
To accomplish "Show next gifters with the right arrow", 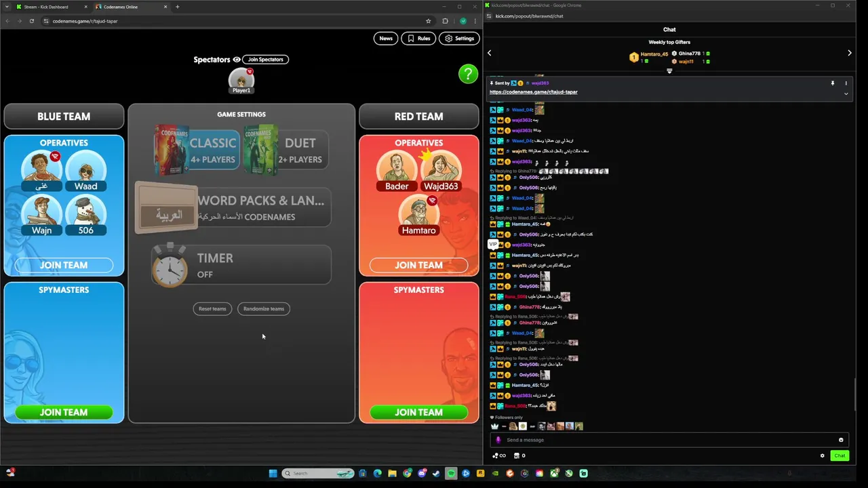I will tap(849, 53).
